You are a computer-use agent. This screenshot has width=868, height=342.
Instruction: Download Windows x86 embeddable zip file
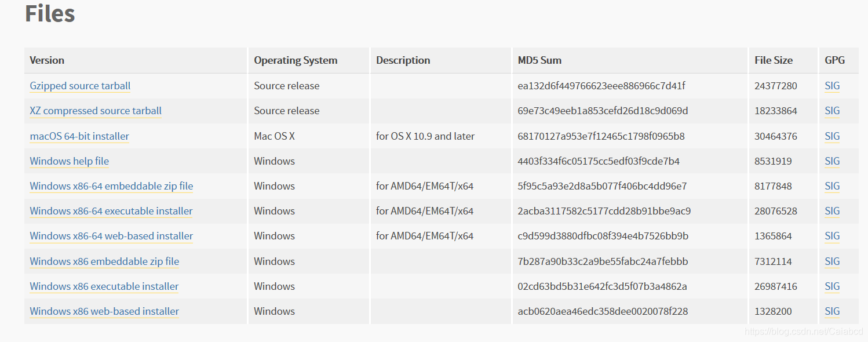(x=104, y=261)
